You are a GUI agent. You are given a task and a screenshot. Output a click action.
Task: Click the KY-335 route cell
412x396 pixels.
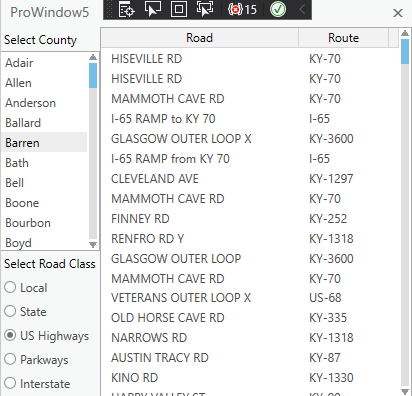[x=328, y=318]
